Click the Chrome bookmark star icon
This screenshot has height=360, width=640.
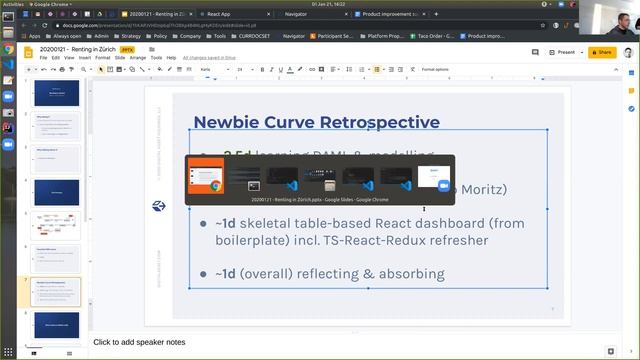coord(543,25)
